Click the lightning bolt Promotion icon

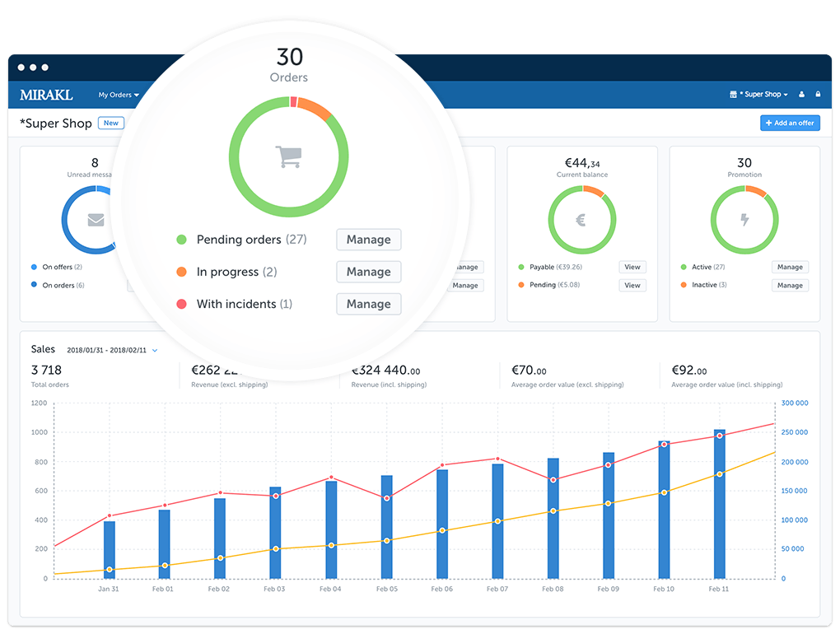click(x=744, y=220)
